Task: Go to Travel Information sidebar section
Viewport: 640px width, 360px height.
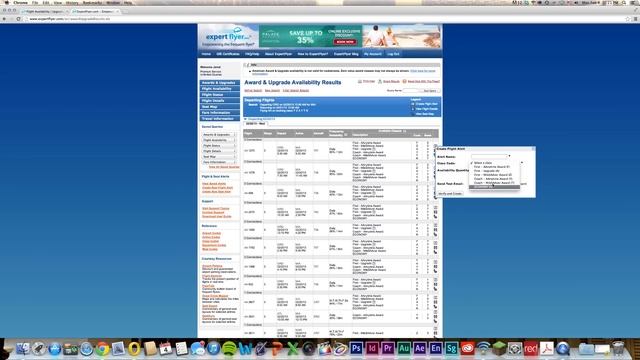Action: click(220, 118)
